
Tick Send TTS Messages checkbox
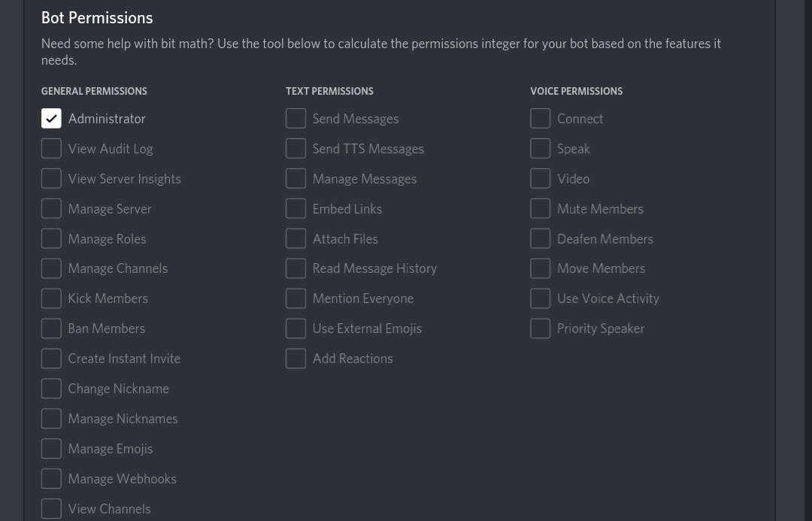(x=295, y=149)
